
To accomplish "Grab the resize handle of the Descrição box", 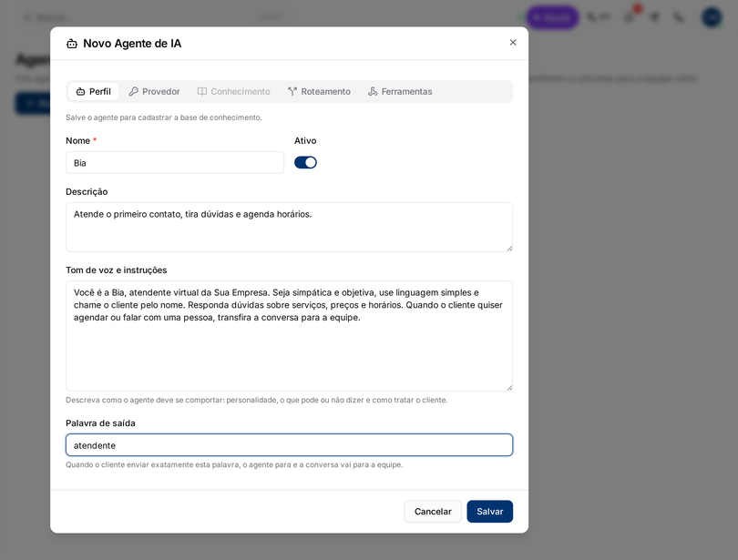I will coord(509,248).
